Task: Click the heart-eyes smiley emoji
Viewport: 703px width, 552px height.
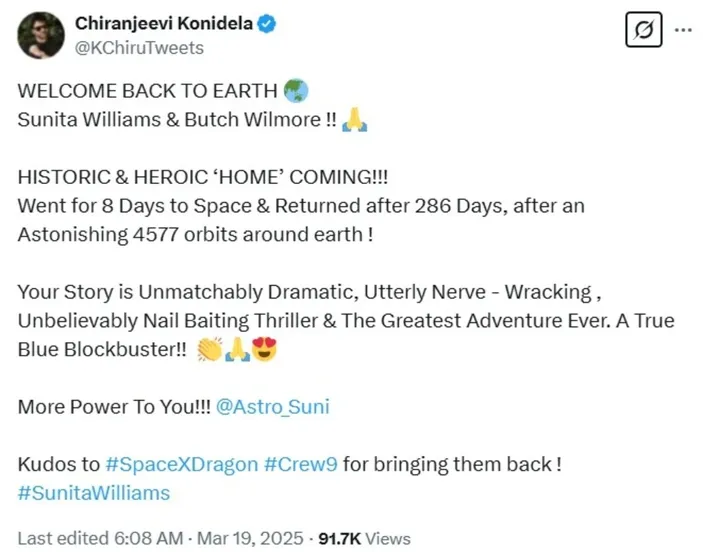Action: pos(263,350)
